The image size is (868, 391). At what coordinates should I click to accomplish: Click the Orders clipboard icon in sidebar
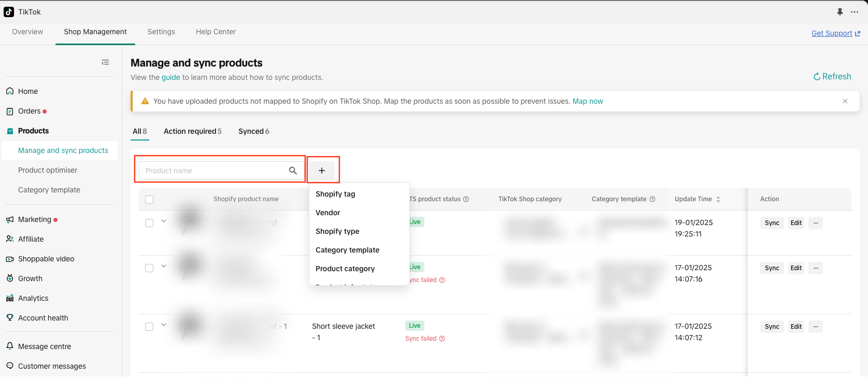(x=10, y=111)
